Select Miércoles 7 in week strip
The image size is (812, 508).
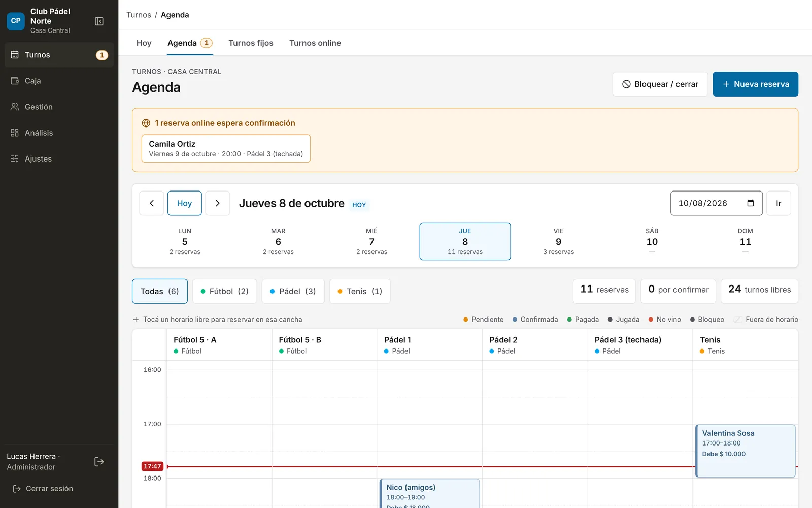click(x=371, y=241)
